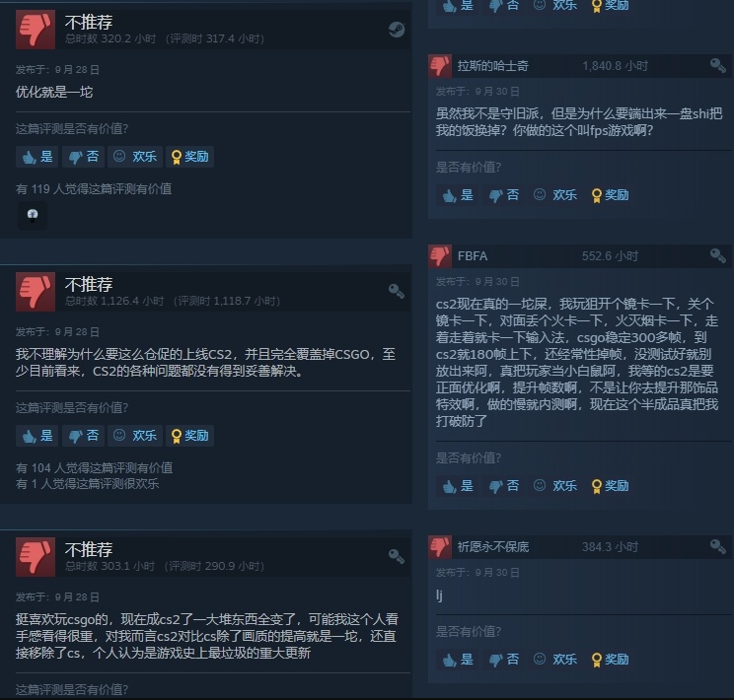
Task: Open 祈愿永不保底 user profile link
Action: pos(493,546)
